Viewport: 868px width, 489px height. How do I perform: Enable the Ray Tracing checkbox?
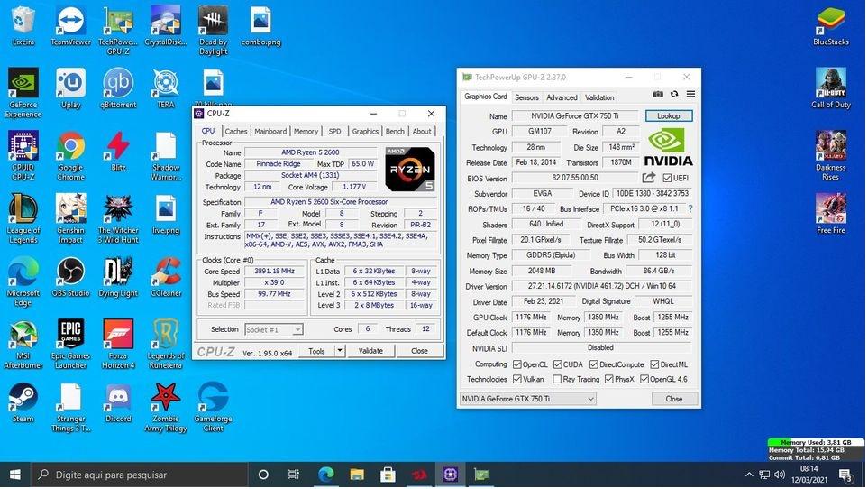(557, 379)
